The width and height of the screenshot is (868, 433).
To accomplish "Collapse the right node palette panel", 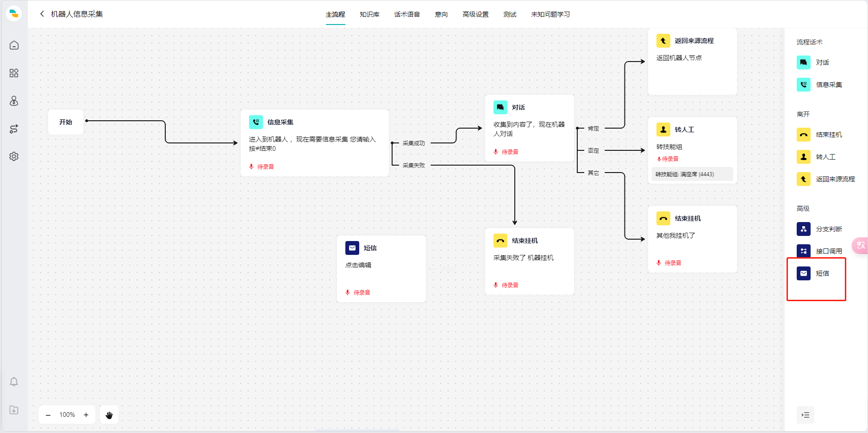I will [x=806, y=415].
